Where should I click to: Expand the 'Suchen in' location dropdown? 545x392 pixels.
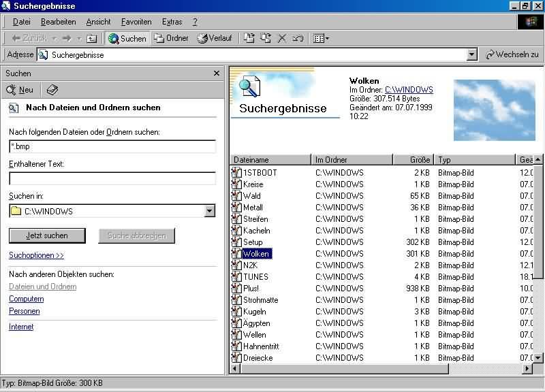210,211
